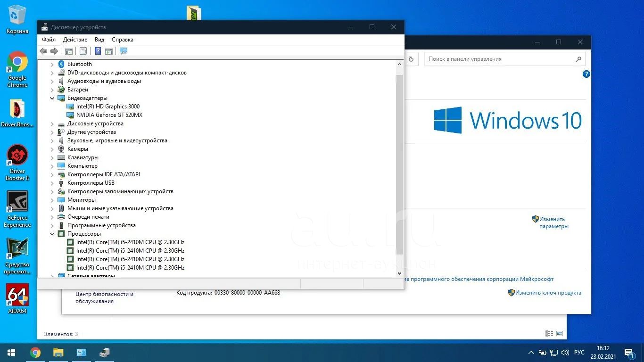Click the help icon in System window
The image size is (644, 362).
coord(586,74)
